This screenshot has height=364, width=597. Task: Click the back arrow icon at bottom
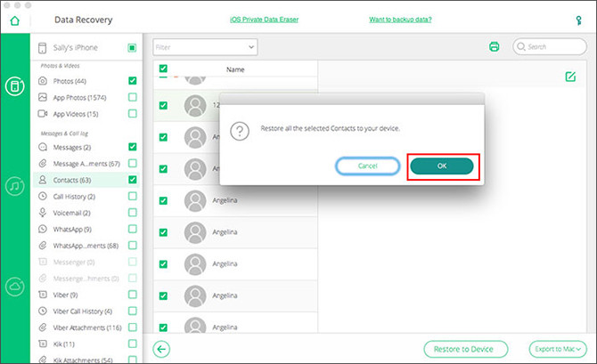pos(161,349)
